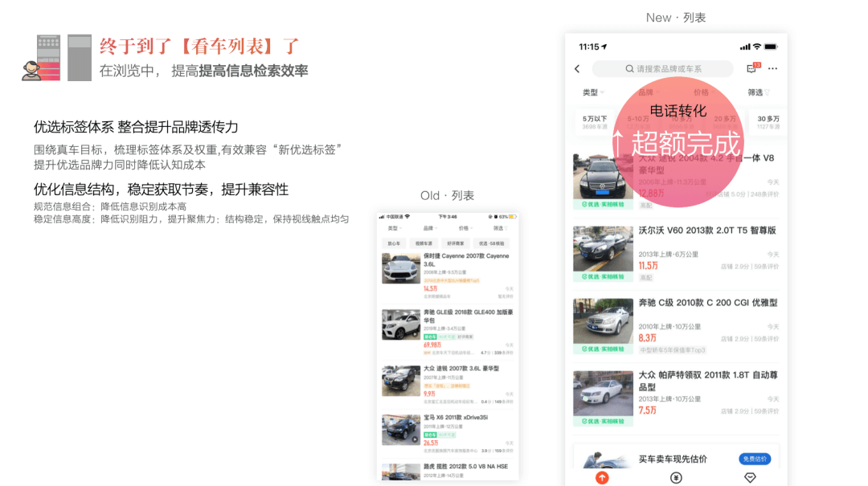Click 帕萨特领驭 white car thumbnail
Viewport: 868px width, 486px height.
pyautogui.click(x=603, y=393)
